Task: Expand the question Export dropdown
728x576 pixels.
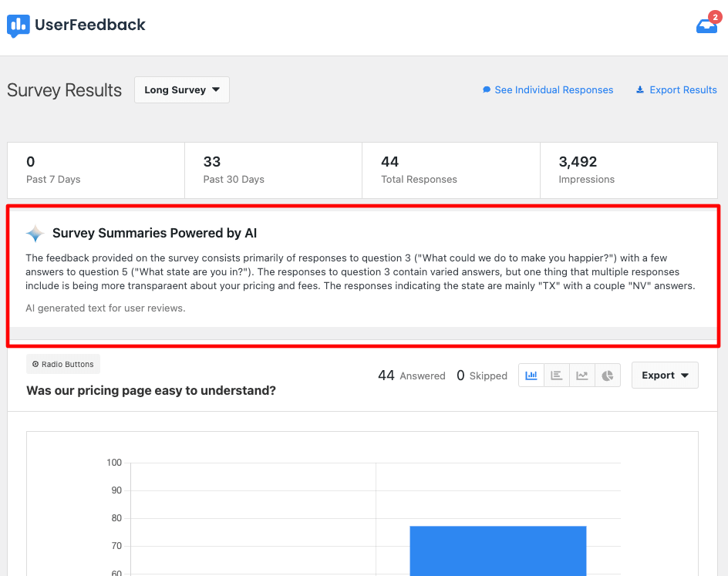Action: click(x=664, y=376)
